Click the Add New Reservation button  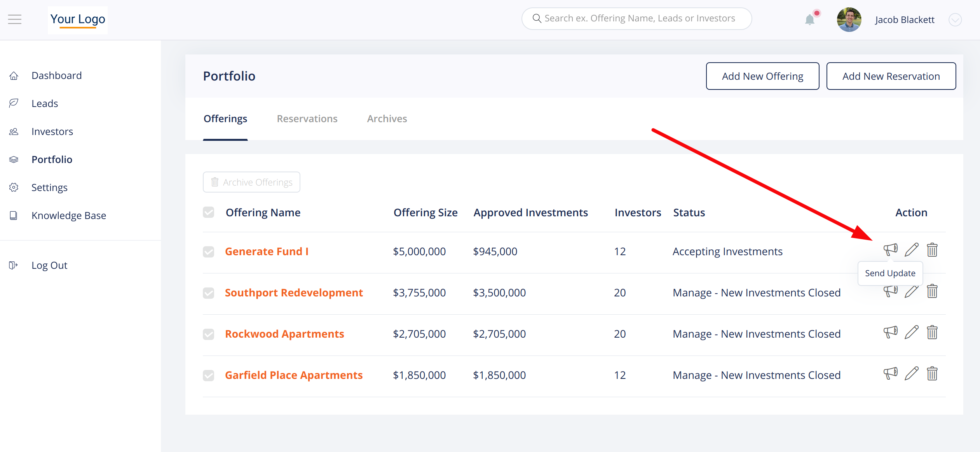[x=891, y=76]
